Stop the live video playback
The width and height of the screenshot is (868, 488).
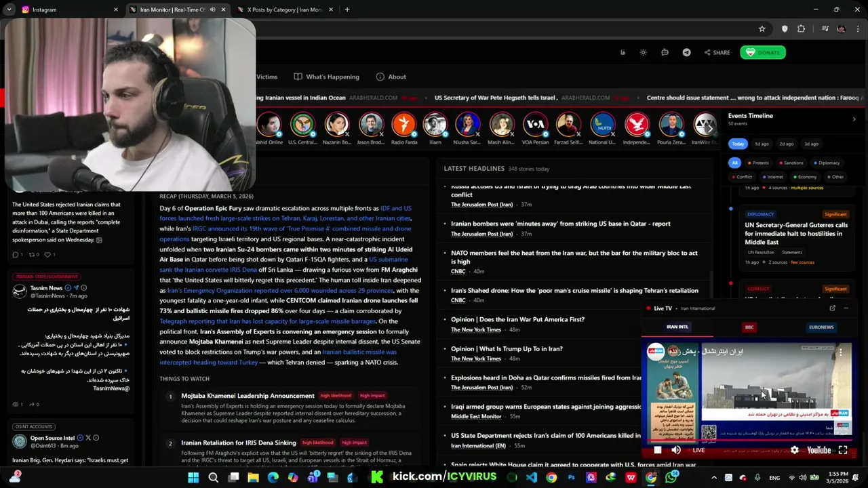coord(657,450)
